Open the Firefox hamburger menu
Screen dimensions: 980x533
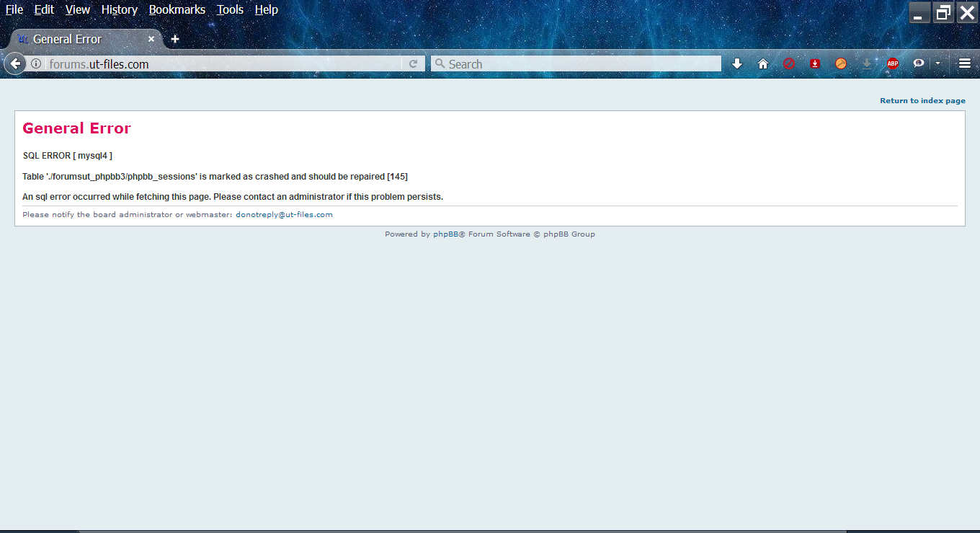click(965, 64)
